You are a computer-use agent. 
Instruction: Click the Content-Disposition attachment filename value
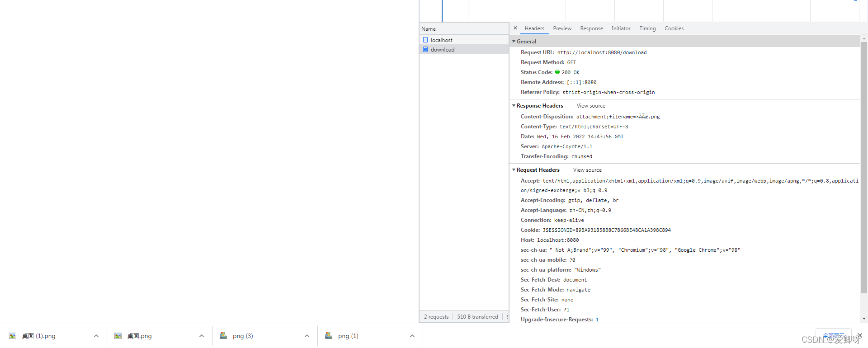[x=618, y=117]
